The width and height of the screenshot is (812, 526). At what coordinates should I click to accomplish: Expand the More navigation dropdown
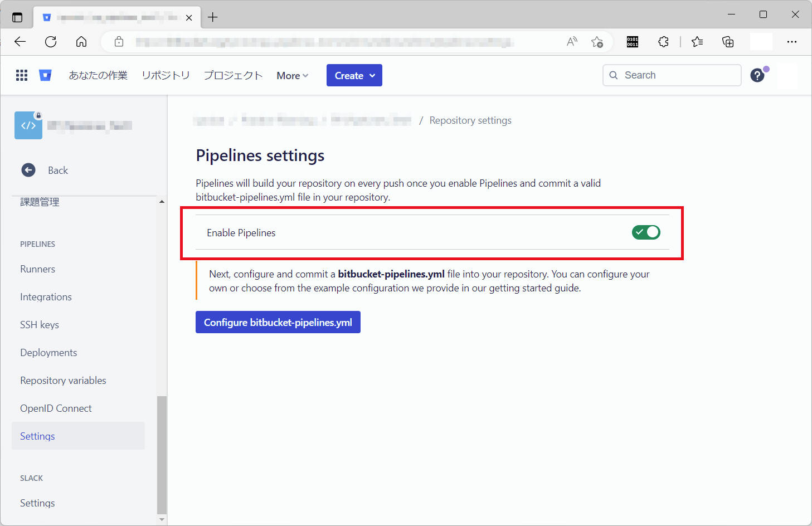click(291, 75)
